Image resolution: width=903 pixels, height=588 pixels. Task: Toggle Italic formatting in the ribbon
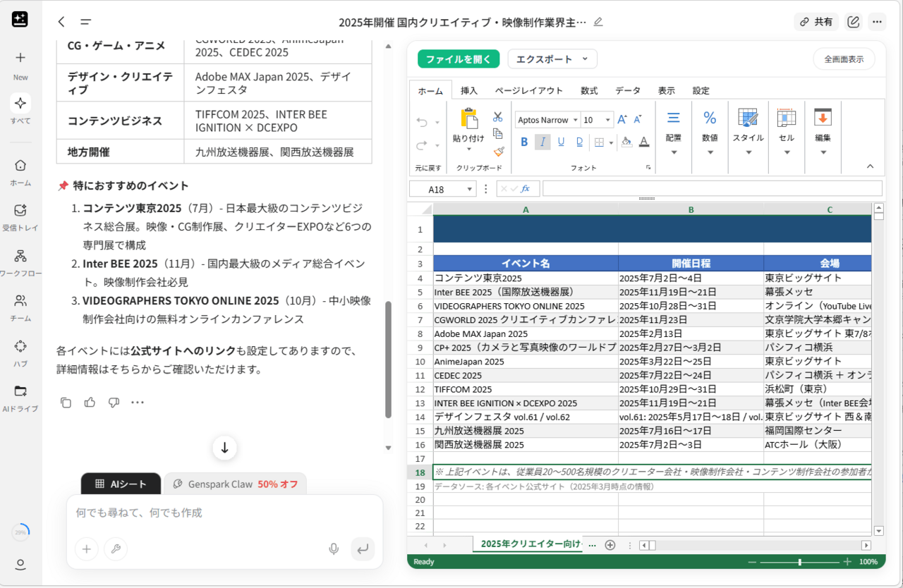[543, 142]
